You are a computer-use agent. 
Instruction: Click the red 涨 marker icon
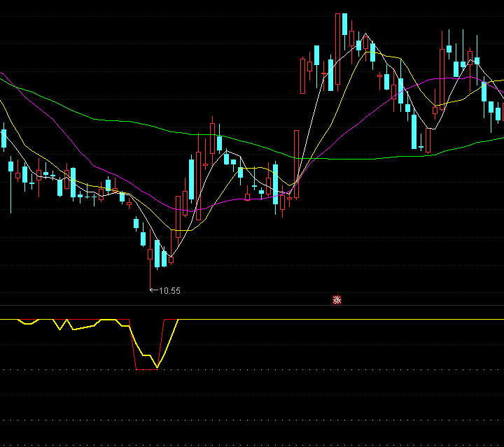(337, 300)
